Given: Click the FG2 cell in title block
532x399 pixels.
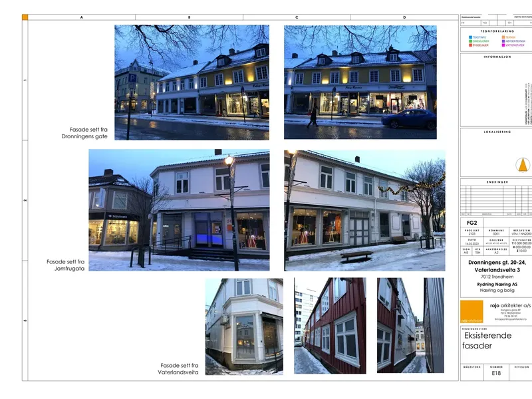Looking at the screenshot, I should (x=472, y=223).
